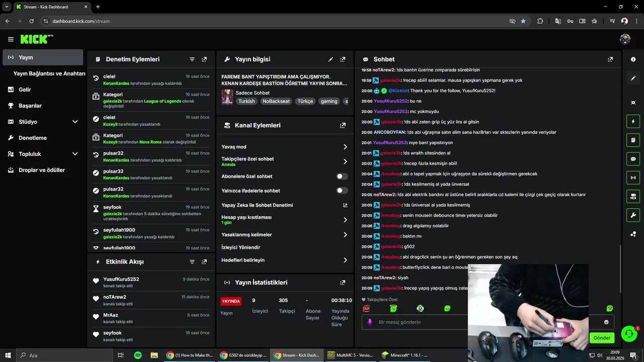
Task: Pop out the Kanal Eylemleri panel
Action: coord(343,125)
